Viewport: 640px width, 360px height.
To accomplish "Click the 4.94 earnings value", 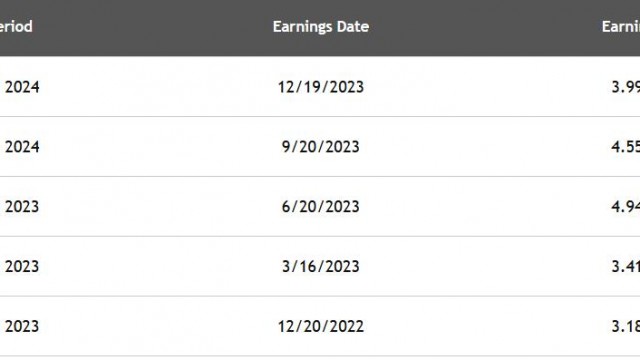I will pos(626,207).
